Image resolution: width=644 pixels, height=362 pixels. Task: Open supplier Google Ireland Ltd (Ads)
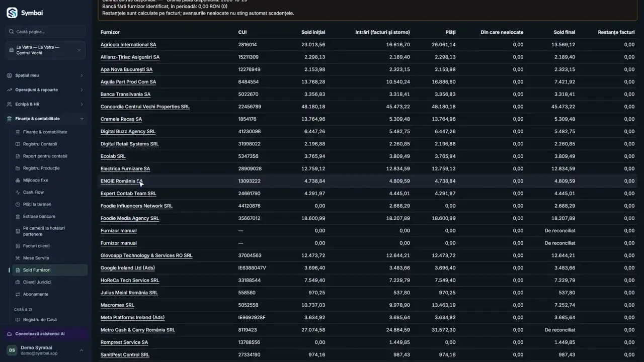[x=128, y=268]
